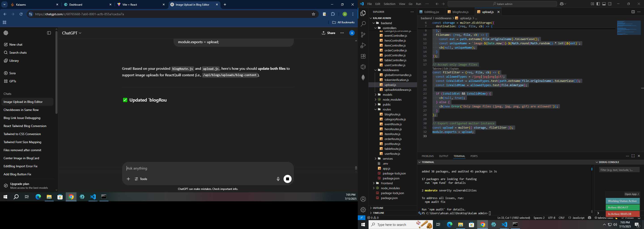Open Visual Studio Code from Windows taskbar
This screenshot has width=644, height=229.
pos(504,225)
